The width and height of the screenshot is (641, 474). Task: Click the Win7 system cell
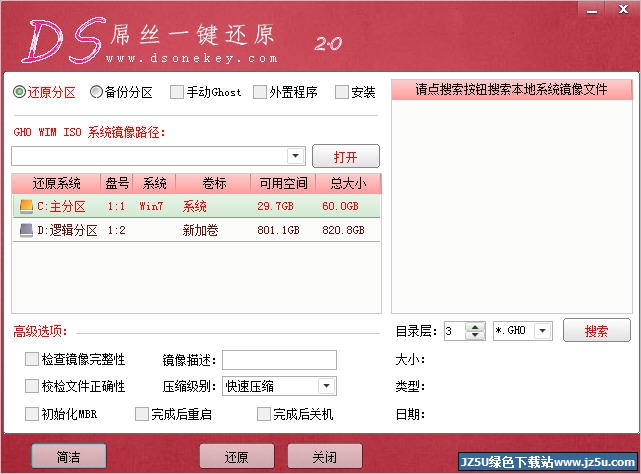click(x=151, y=206)
